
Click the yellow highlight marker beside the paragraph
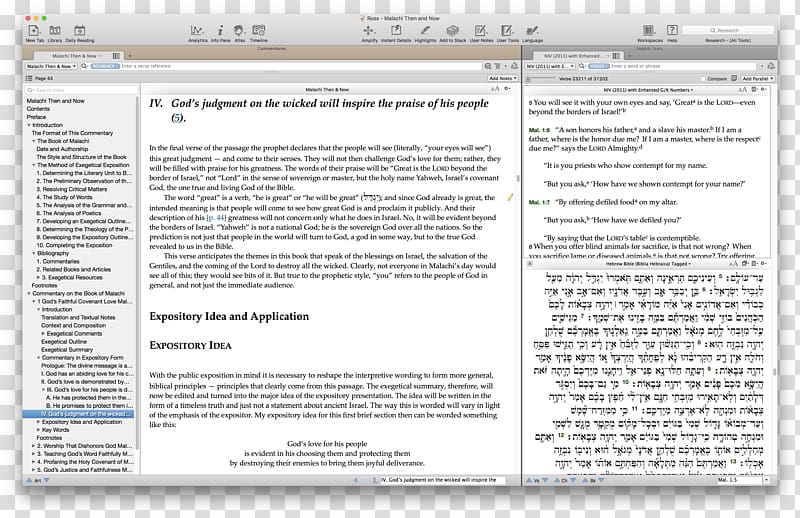coord(510,197)
